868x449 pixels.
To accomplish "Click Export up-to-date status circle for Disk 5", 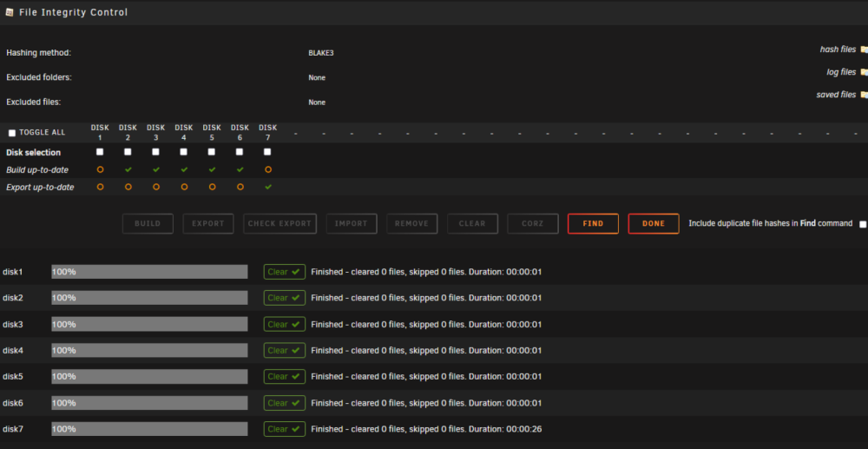I will point(212,187).
